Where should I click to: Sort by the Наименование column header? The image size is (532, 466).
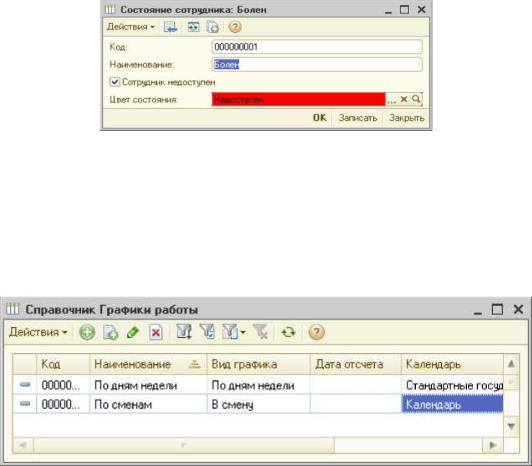pos(148,364)
